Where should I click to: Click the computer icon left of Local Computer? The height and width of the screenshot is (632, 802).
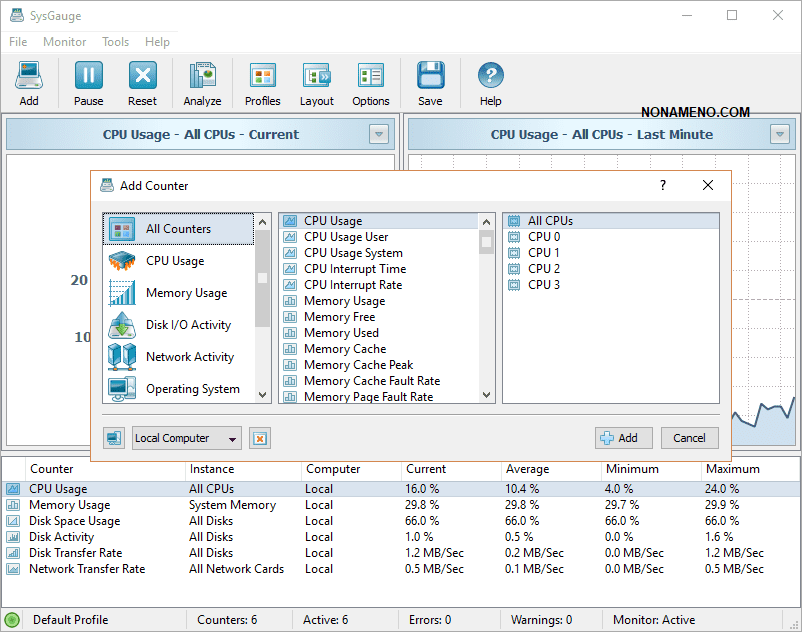(114, 438)
